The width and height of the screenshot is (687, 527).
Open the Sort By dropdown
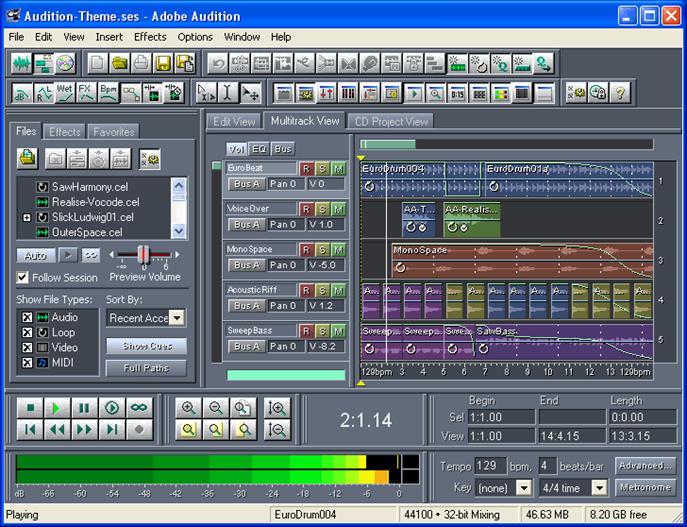click(x=177, y=318)
